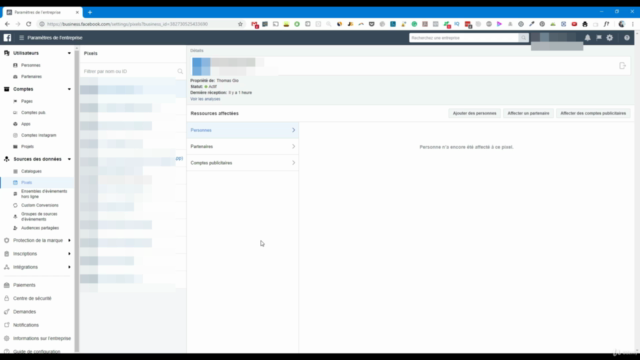
Task: Collapse the Comptes section
Action: pos(69,89)
